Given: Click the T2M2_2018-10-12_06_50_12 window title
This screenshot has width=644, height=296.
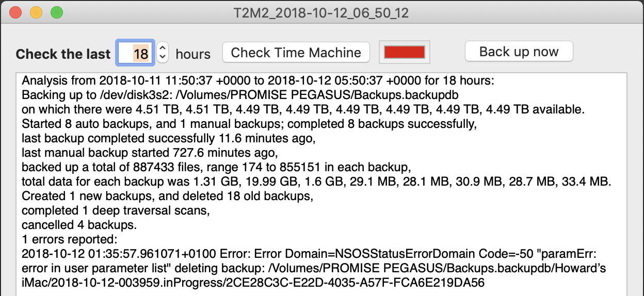Looking at the screenshot, I should [321, 13].
